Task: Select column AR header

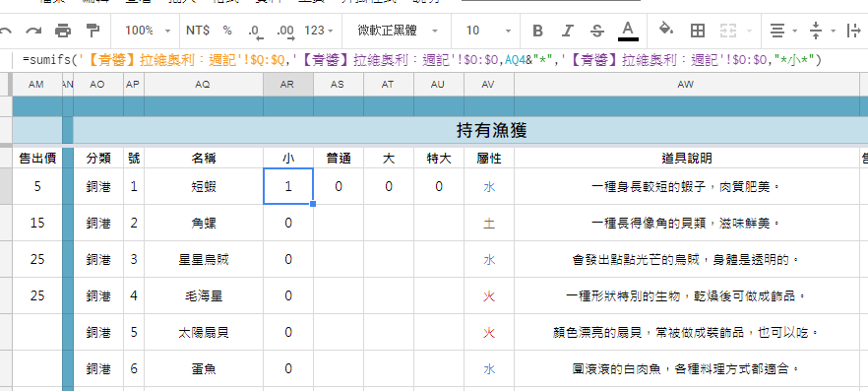Action: click(287, 84)
